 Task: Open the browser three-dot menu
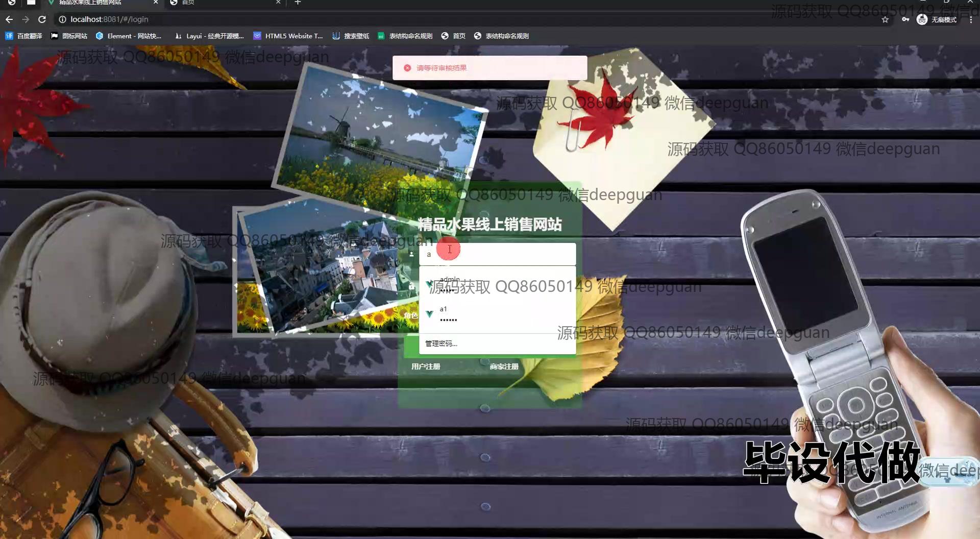click(971, 19)
